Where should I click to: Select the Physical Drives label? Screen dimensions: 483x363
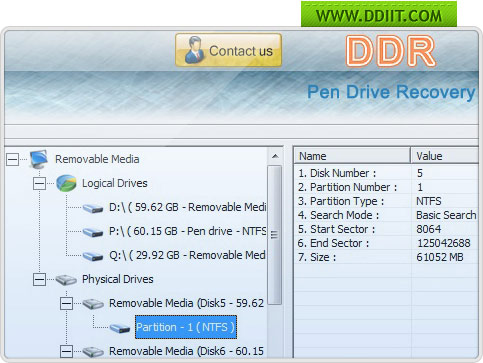[118, 279]
